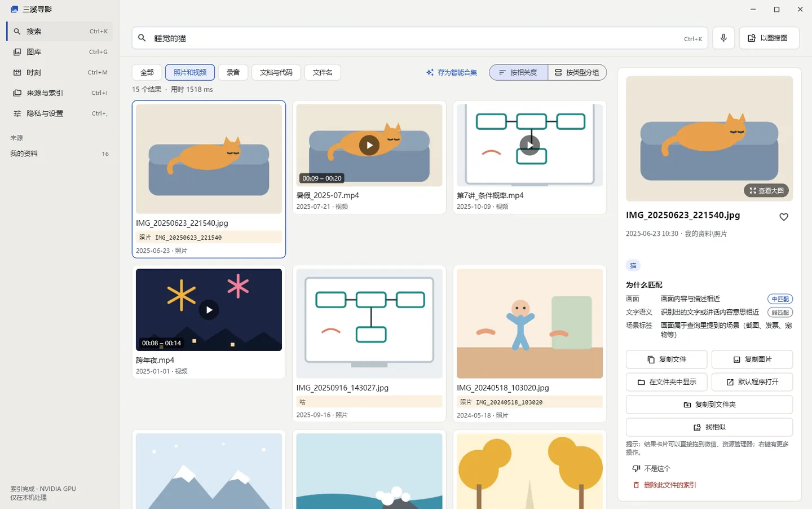The image size is (812, 509).
Task: Click the 中匹配 badge in match reasons
Action: [780, 299]
